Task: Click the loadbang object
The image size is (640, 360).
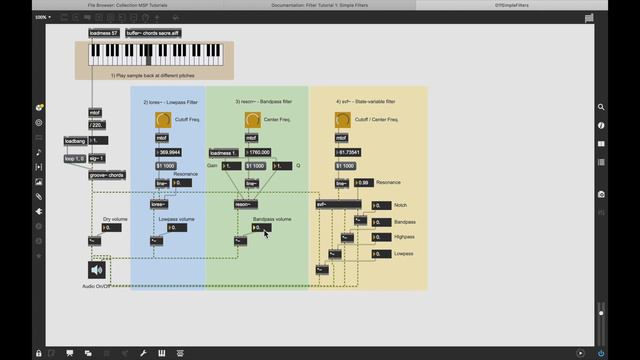Action: pyautogui.click(x=76, y=141)
